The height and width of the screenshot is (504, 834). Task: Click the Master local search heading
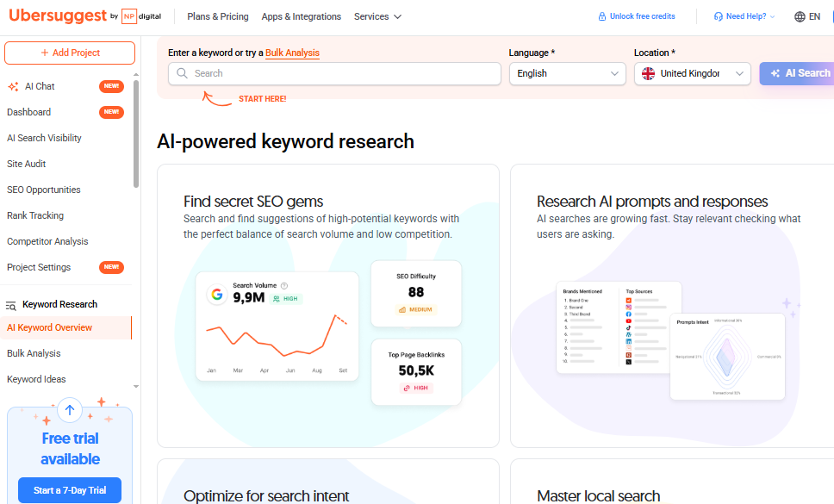pos(599,496)
